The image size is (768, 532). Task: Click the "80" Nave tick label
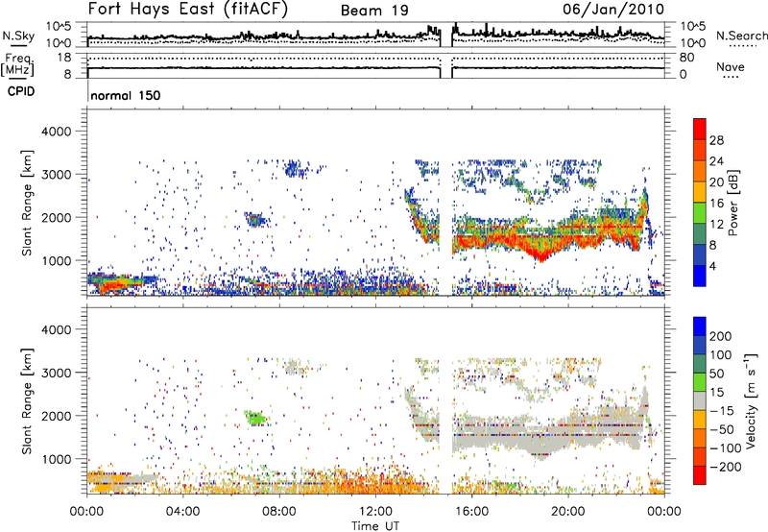[686, 58]
